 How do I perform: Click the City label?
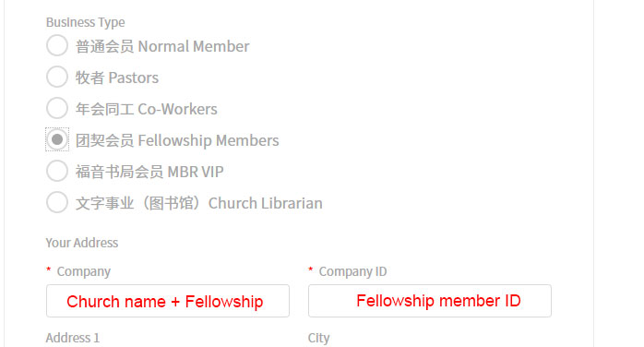(x=318, y=338)
